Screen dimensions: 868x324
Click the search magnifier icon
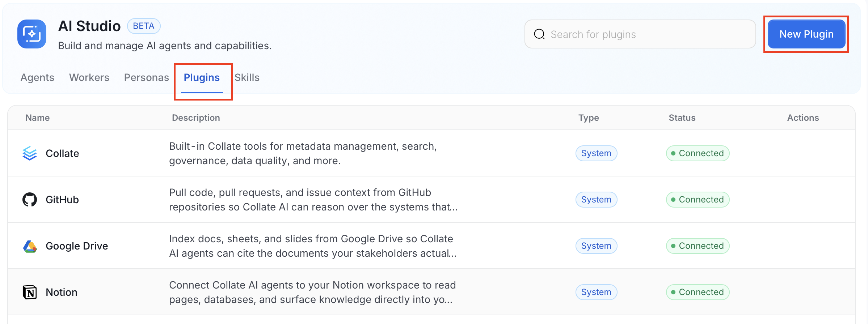tap(539, 34)
